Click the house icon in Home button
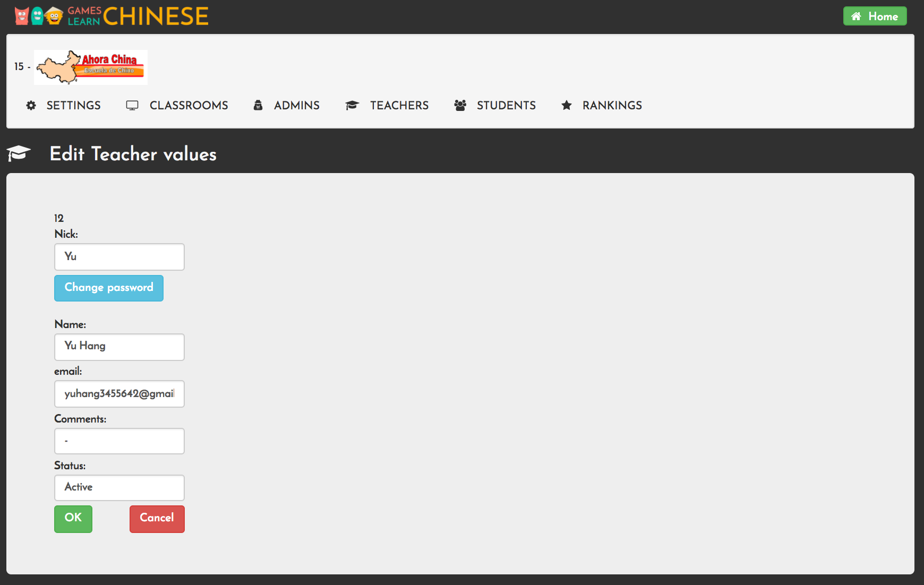 tap(856, 16)
